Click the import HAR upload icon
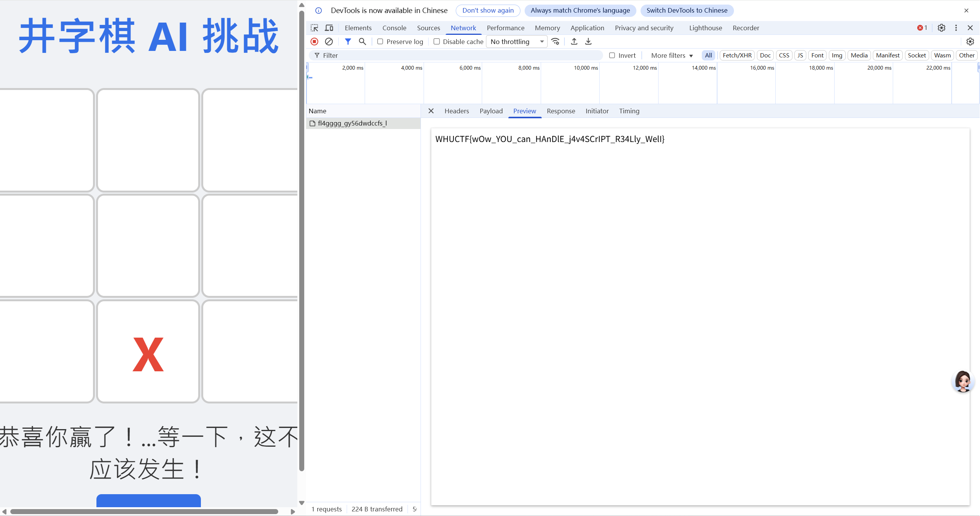This screenshot has width=980, height=516. 574,42
